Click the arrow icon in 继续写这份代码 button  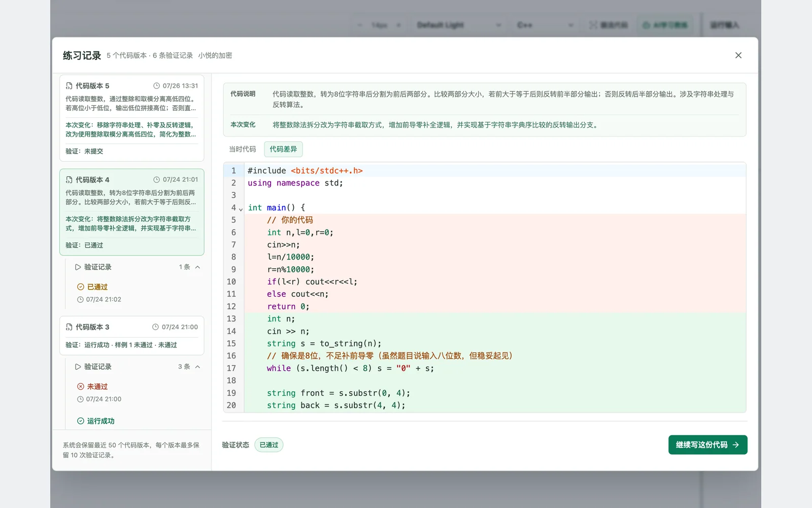coord(736,444)
